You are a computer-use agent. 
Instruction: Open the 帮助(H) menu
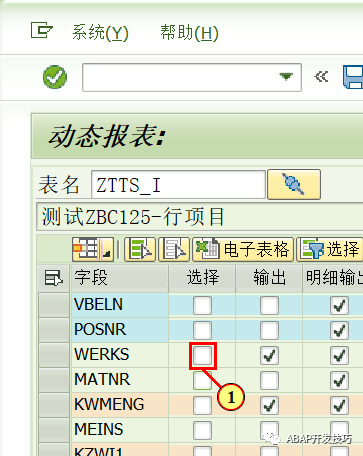[189, 33]
